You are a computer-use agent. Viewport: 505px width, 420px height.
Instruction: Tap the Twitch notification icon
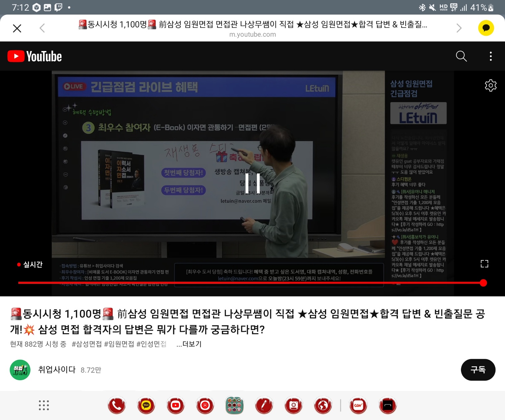[58, 8]
